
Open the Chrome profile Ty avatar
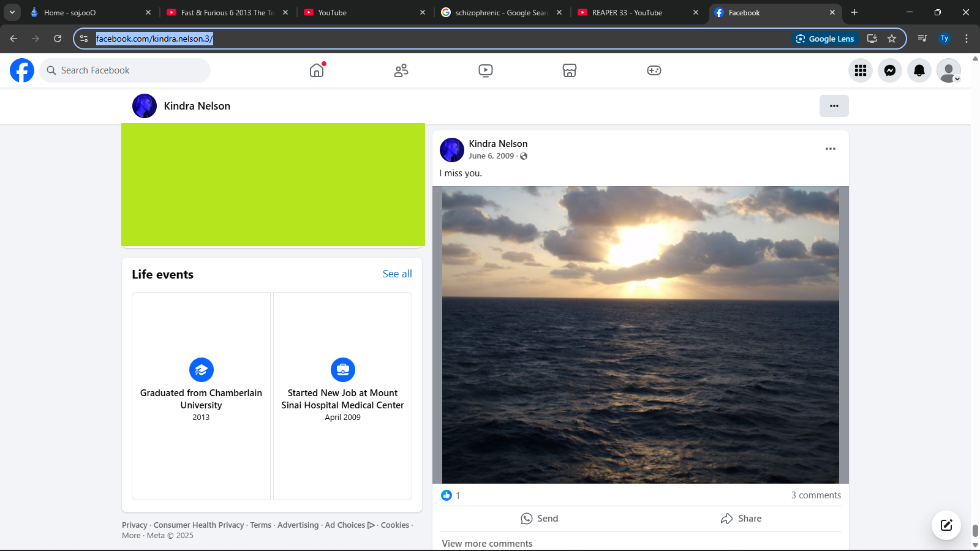coord(944,39)
